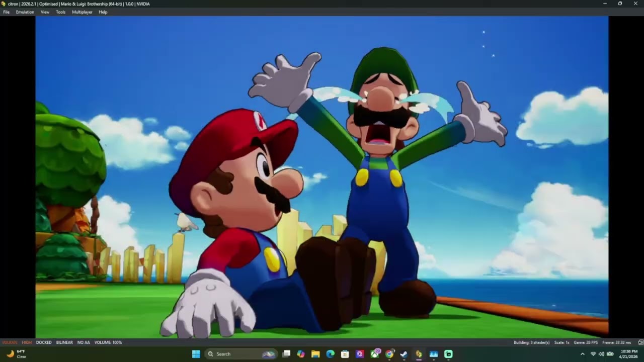Click the 'Frame: 33.32 ms' status text
Image resolution: width=644 pixels, height=362 pixels.
[616, 342]
